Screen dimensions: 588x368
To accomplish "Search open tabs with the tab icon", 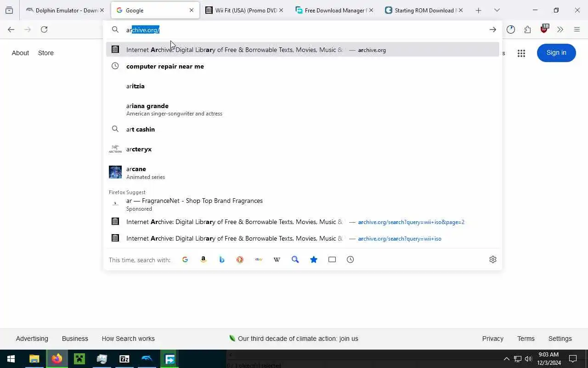I will point(332,259).
